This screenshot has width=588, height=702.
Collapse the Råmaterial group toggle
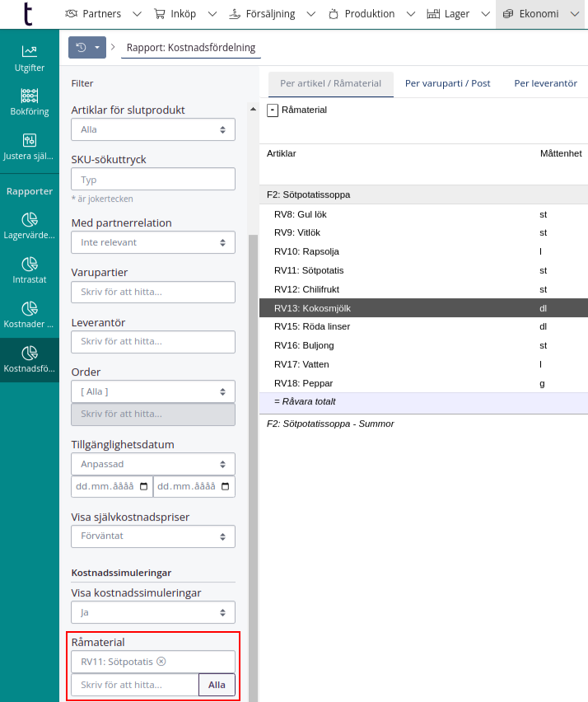pos(273,110)
